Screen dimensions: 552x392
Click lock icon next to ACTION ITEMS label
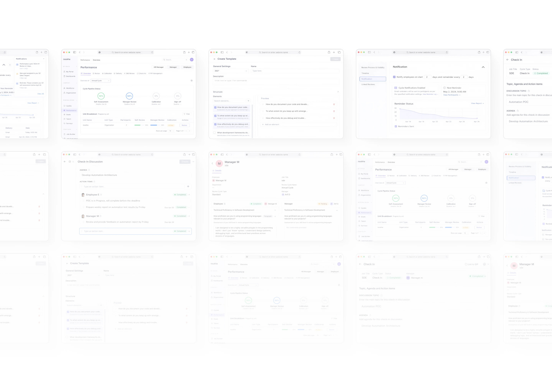[x=94, y=181]
